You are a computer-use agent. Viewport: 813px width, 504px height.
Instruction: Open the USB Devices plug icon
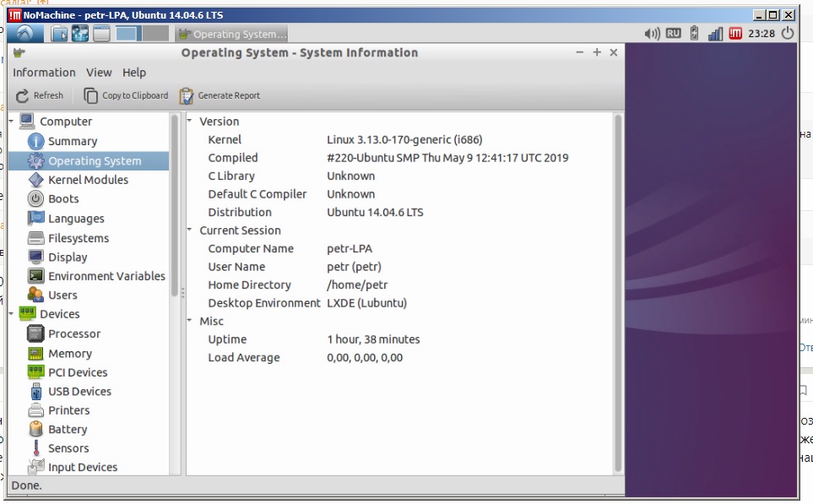coord(35,391)
